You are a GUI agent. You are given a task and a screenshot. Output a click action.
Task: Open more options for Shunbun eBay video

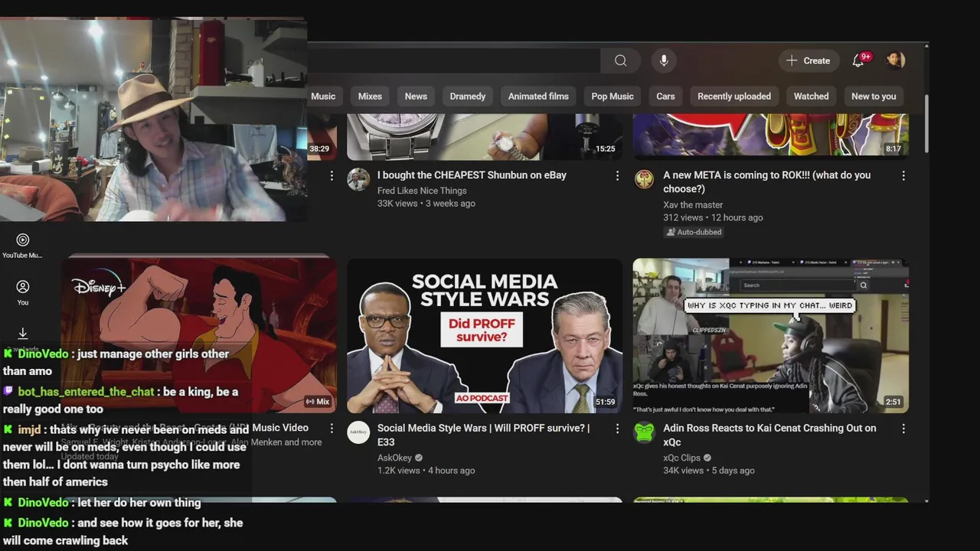click(617, 176)
